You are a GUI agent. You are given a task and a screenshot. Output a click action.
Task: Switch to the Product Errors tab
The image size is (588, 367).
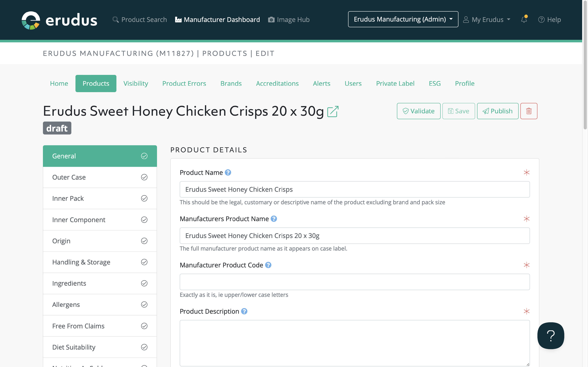point(184,84)
